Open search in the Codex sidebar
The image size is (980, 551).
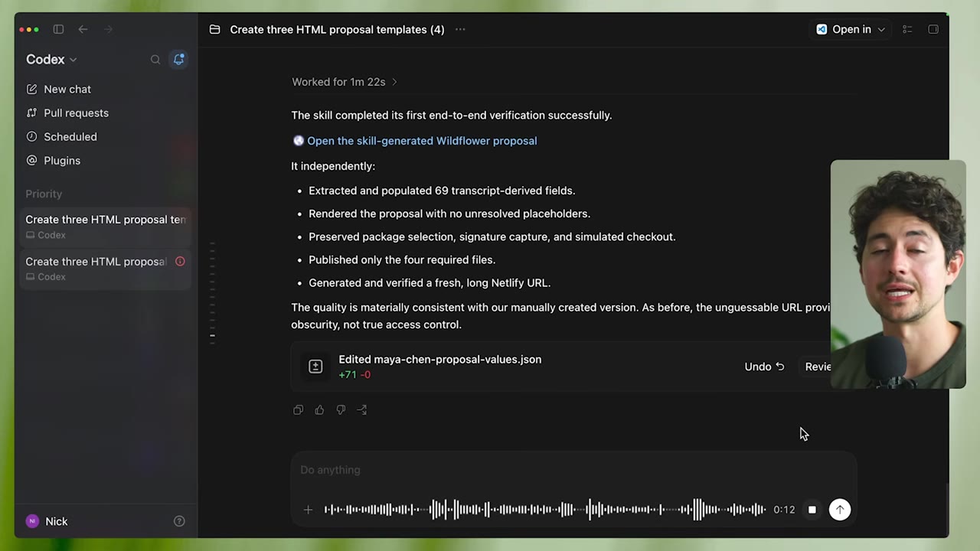(x=155, y=59)
